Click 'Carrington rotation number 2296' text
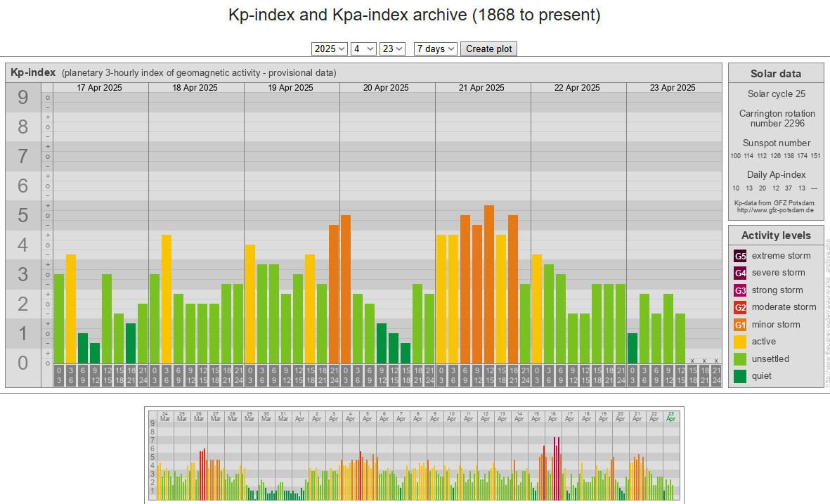The width and height of the screenshot is (830, 504). point(777,118)
